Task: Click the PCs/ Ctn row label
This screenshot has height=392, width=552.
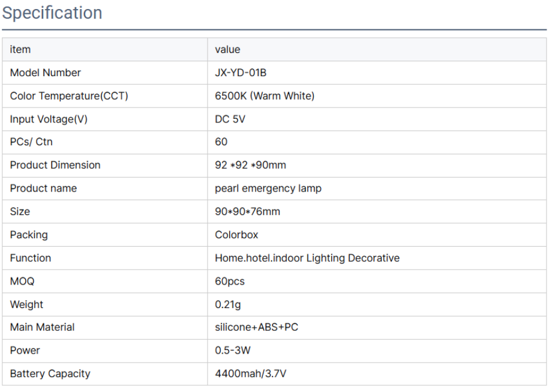Action: click(x=31, y=142)
